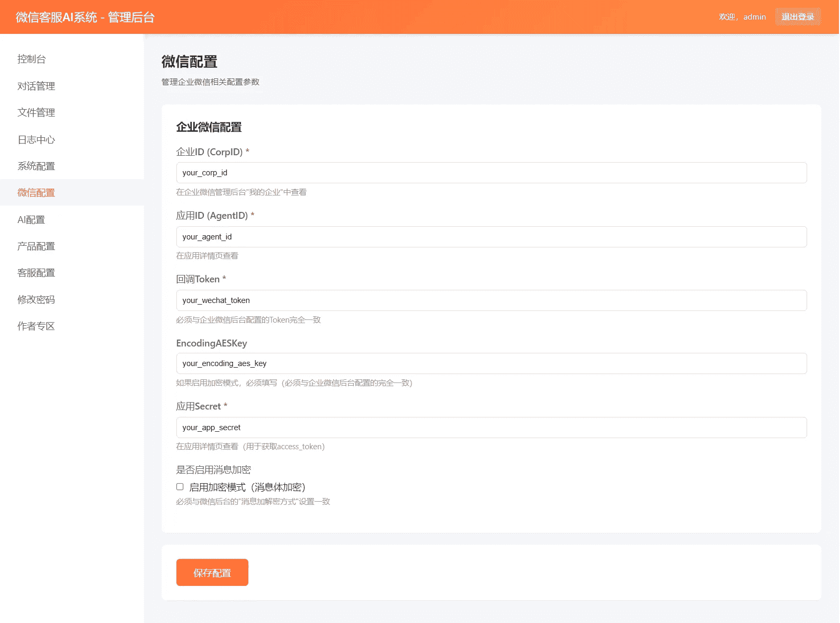This screenshot has height=623, width=840.
Task: Select 修改密码 menu entry
Action: point(36,299)
